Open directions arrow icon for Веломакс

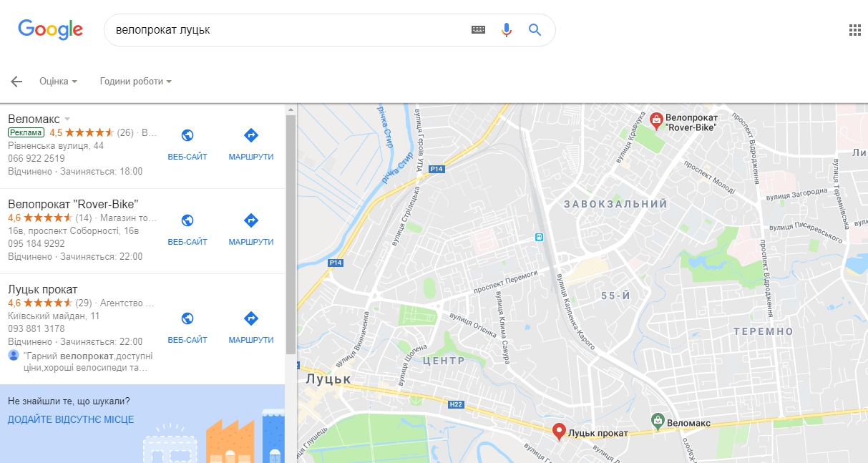251,135
